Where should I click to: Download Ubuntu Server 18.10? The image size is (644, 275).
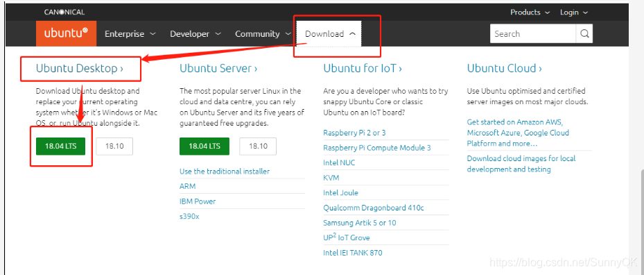(x=258, y=146)
